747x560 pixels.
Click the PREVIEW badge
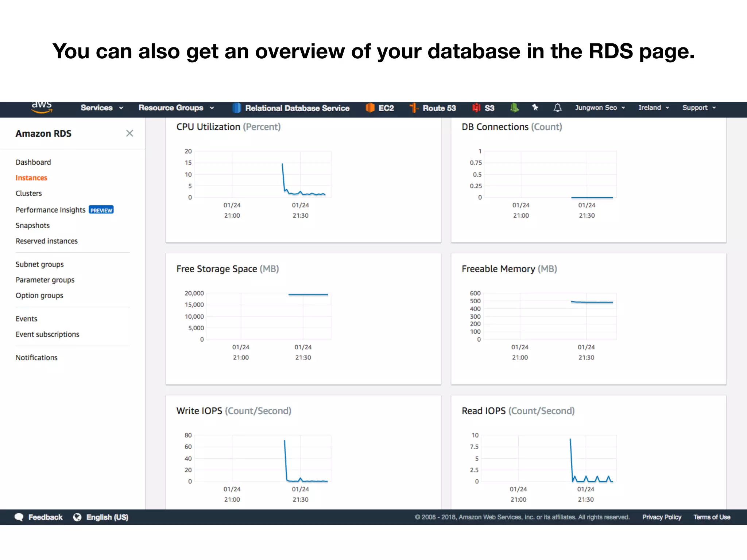click(x=101, y=210)
